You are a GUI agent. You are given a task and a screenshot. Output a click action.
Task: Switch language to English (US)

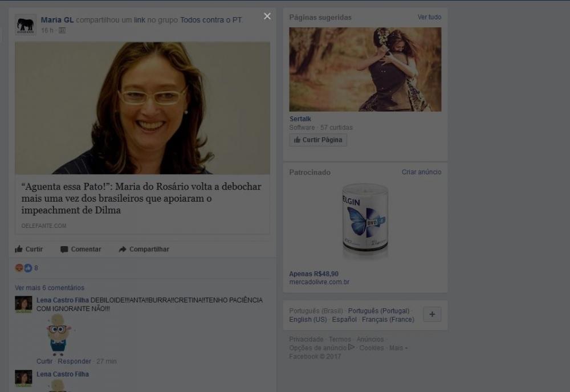click(x=308, y=320)
